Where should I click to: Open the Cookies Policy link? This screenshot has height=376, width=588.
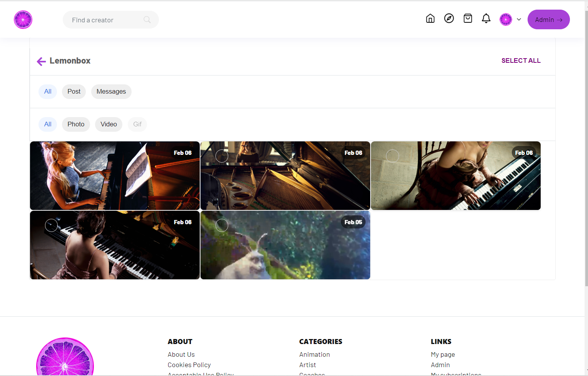pos(189,365)
